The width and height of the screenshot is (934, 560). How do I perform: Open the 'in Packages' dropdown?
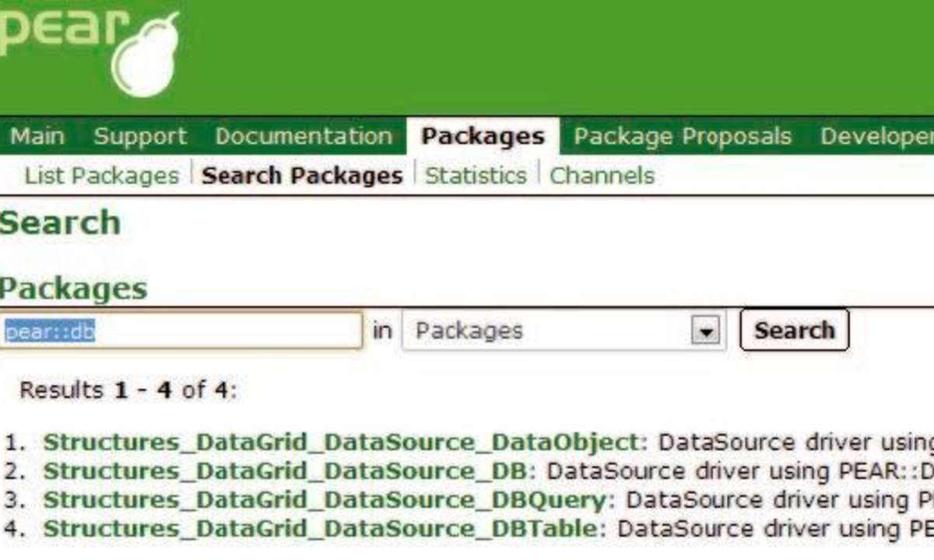click(564, 331)
